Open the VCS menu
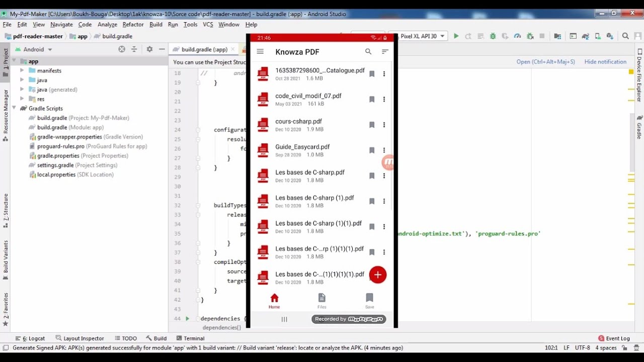Image resolution: width=644 pixels, height=362 pixels. 208,24
